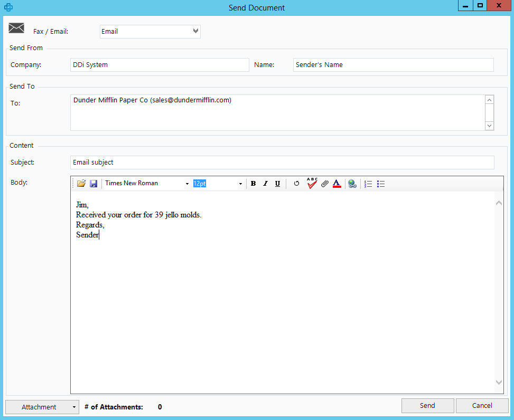Toggle italic formatting

click(x=265, y=183)
